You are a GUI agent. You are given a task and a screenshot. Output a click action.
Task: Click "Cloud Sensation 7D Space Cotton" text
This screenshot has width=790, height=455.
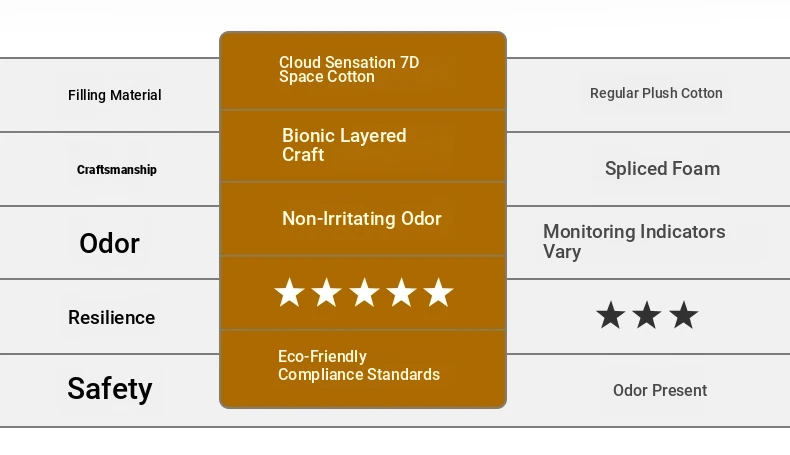tap(349, 70)
